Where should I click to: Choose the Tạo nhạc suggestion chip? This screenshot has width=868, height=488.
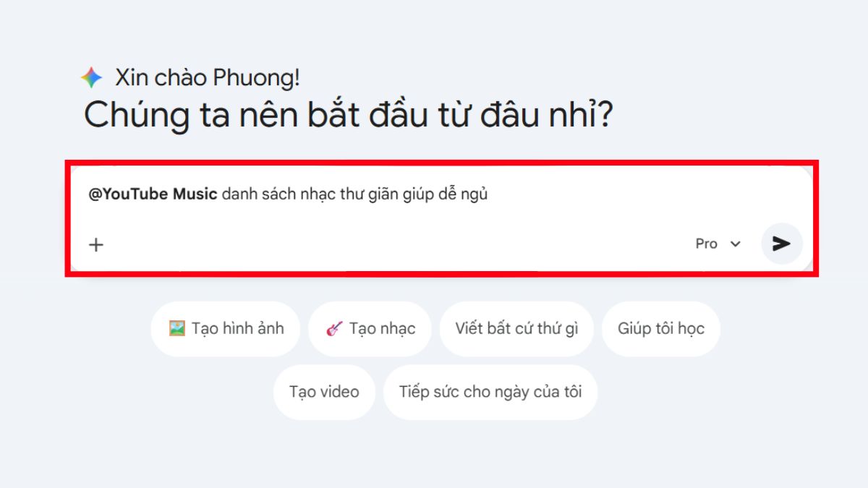coord(370,328)
